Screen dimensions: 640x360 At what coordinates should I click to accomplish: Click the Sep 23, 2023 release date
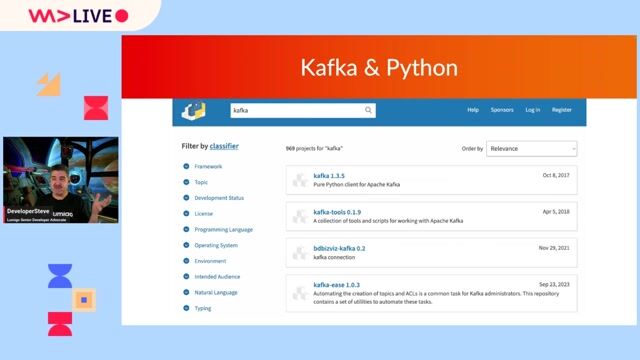coord(554,284)
